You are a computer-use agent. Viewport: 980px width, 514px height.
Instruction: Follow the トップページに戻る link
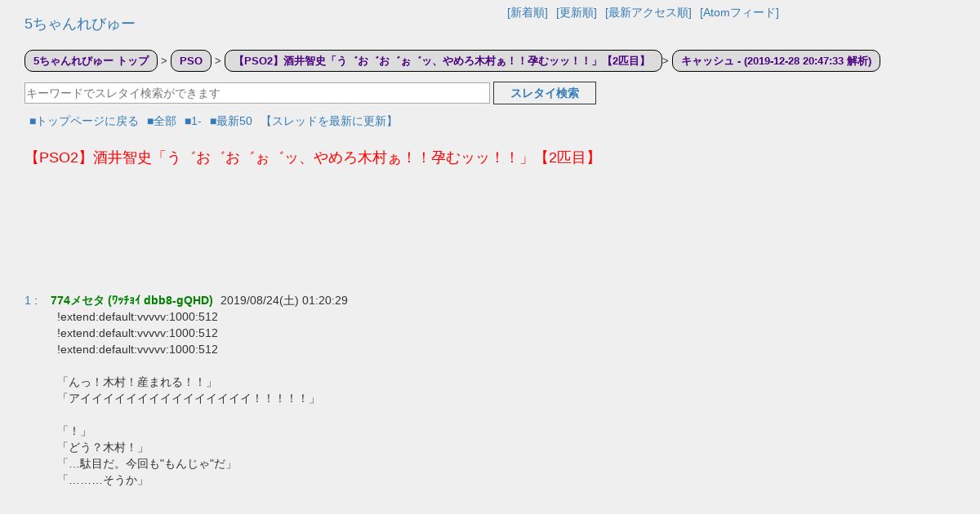coord(84,121)
